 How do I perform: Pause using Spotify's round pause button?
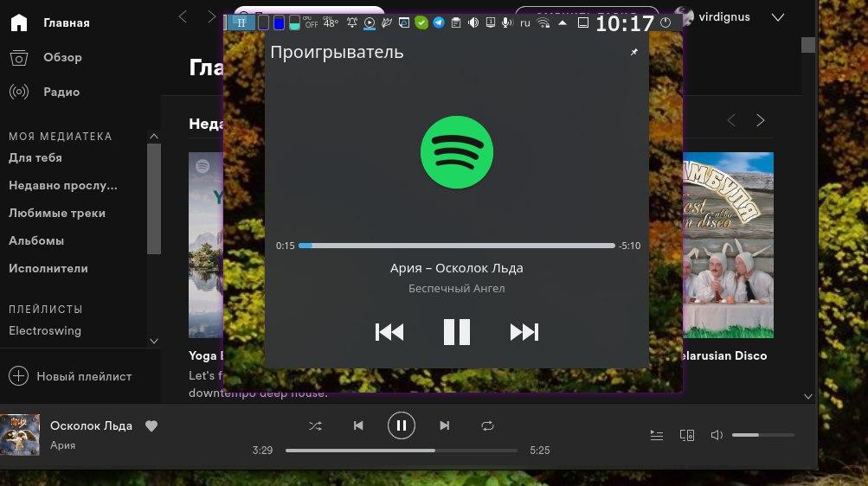pos(402,425)
